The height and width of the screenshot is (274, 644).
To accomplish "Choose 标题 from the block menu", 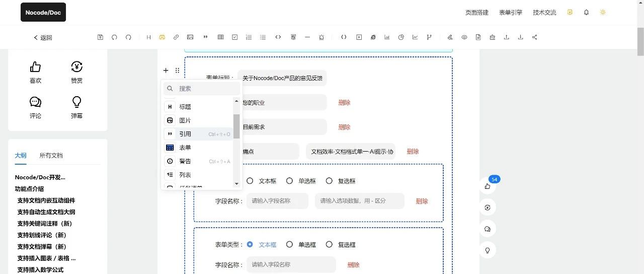I will pyautogui.click(x=198, y=107).
